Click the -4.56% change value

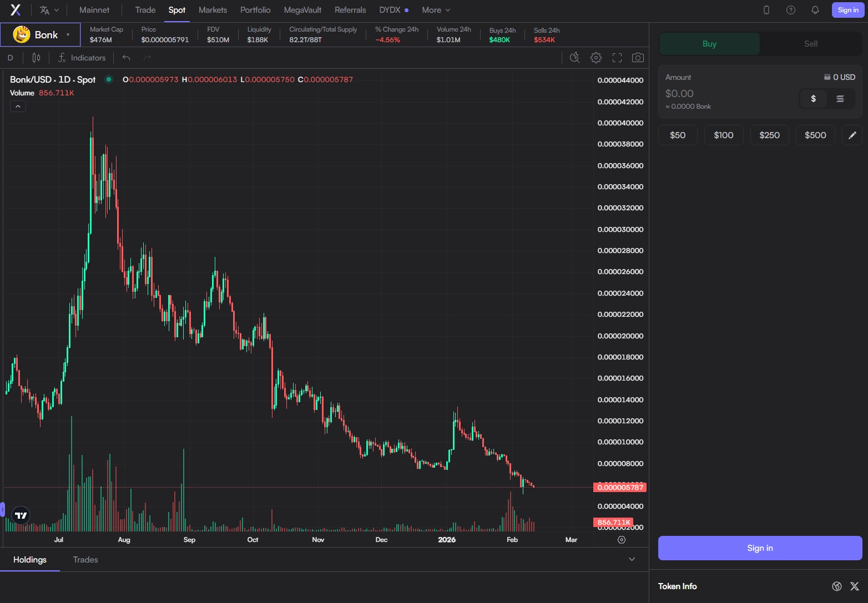point(387,40)
